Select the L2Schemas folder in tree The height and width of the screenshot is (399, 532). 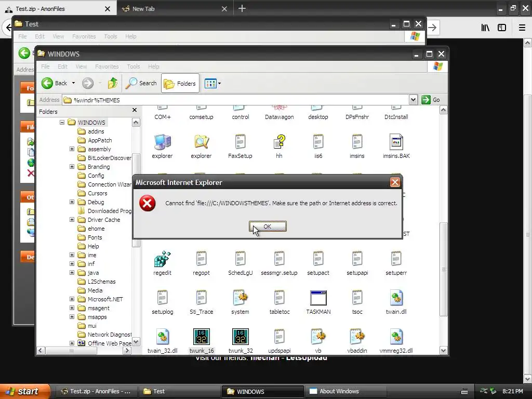(97, 281)
